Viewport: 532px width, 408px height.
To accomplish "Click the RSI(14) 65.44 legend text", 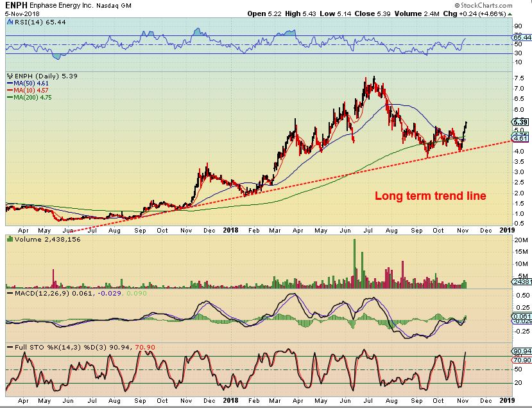I will click(x=40, y=22).
